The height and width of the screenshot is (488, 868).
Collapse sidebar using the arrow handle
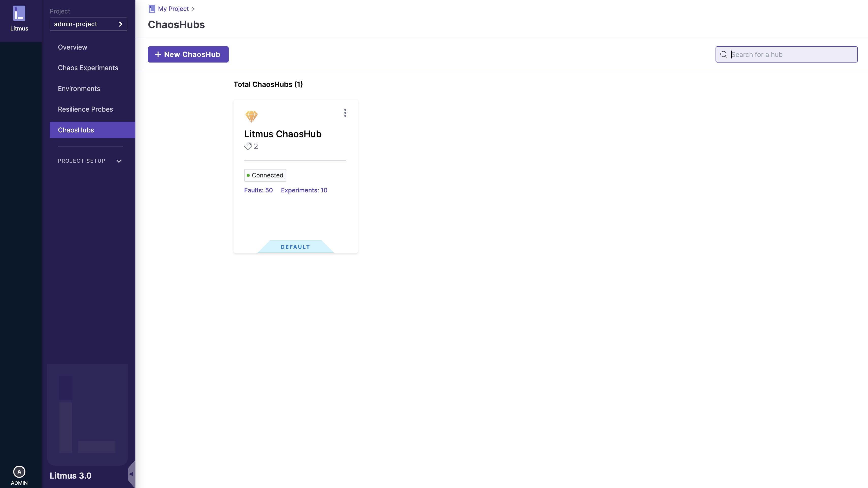pos(131,474)
